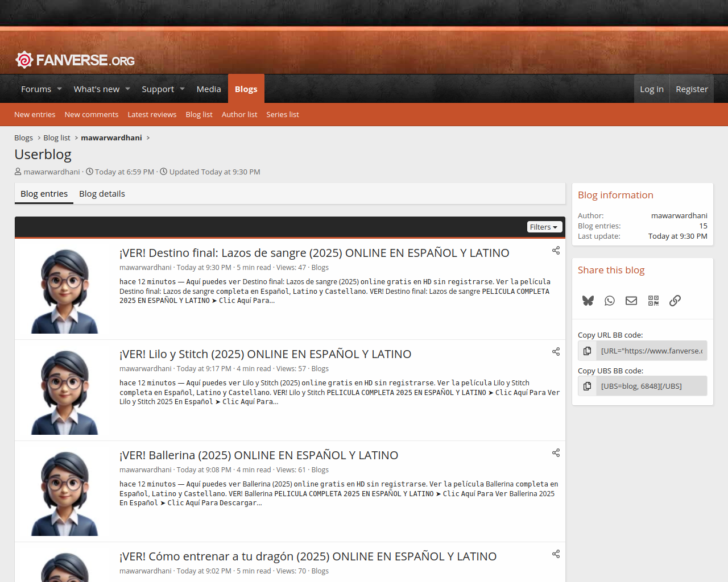Click the 'Today at 9:17 PM' timestamp
This screenshot has height=582, width=728.
click(204, 369)
